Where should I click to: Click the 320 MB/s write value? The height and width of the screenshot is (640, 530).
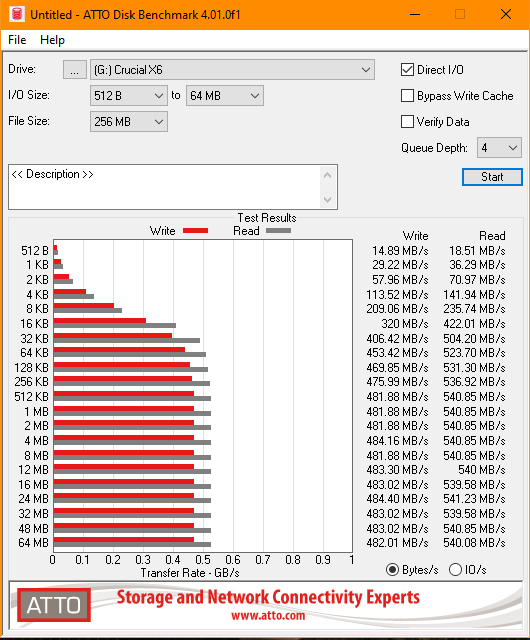coord(405,324)
